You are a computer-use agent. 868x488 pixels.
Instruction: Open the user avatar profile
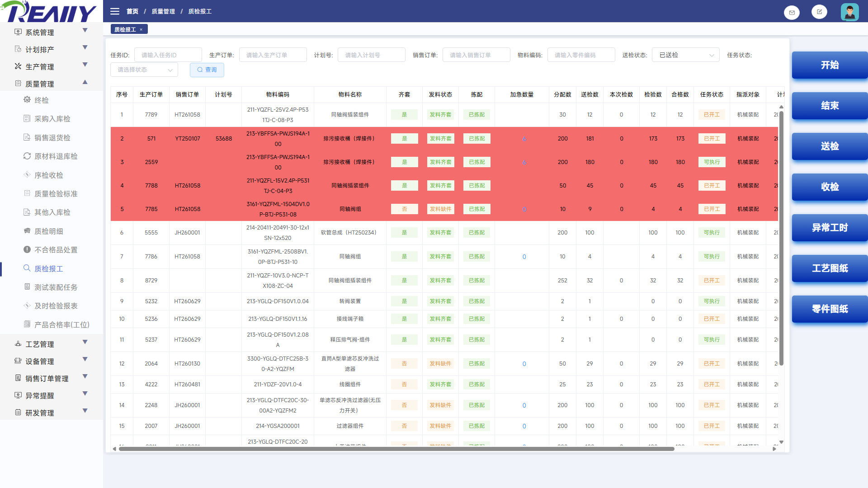849,12
